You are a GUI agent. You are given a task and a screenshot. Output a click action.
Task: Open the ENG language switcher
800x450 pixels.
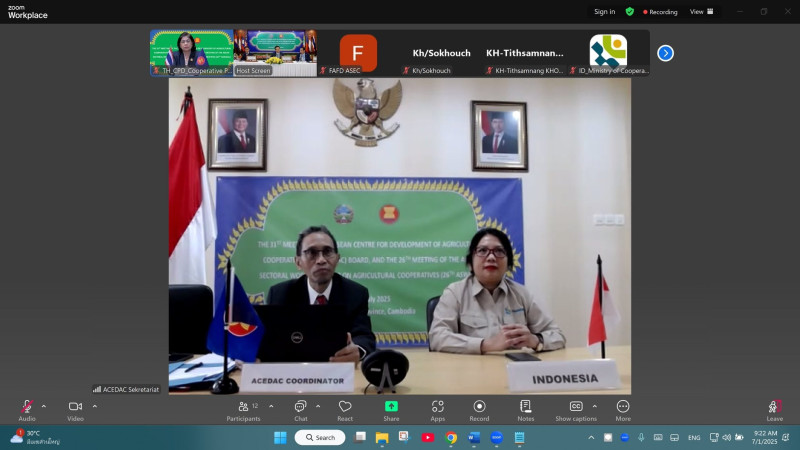694,438
